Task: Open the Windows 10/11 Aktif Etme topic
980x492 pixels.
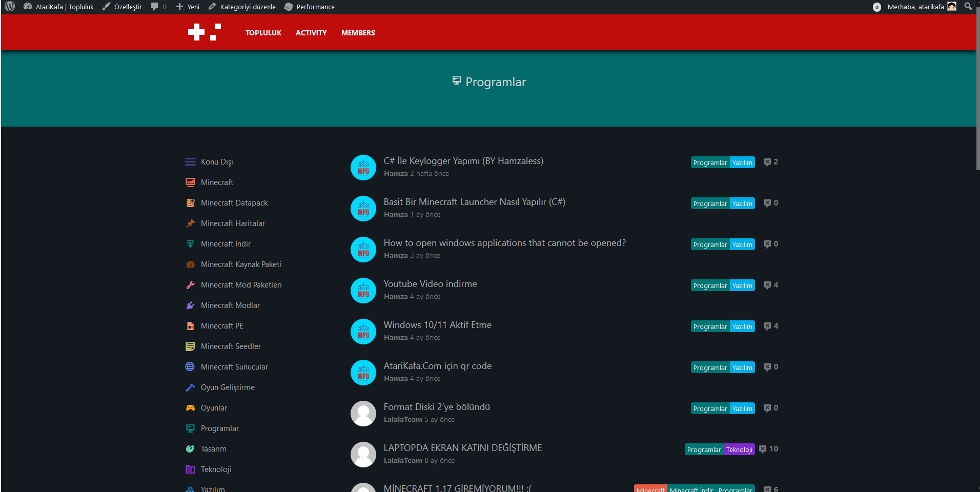Action: click(x=437, y=325)
